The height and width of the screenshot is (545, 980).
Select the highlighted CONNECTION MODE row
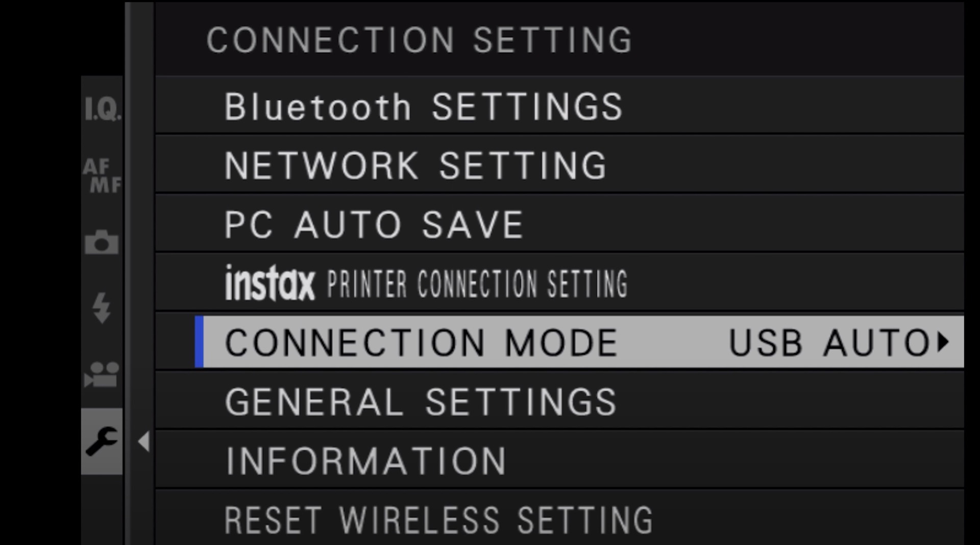422,342
